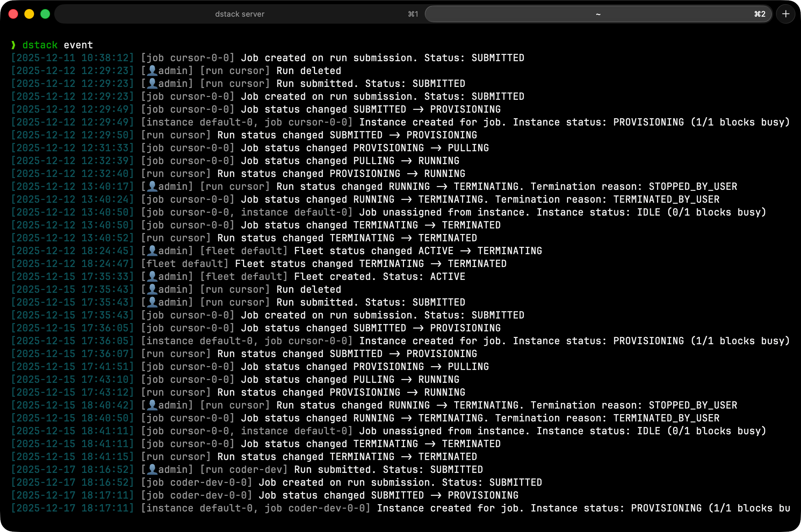The height and width of the screenshot is (532, 801).
Task: Click the yellow minimize window button
Action: pyautogui.click(x=29, y=14)
